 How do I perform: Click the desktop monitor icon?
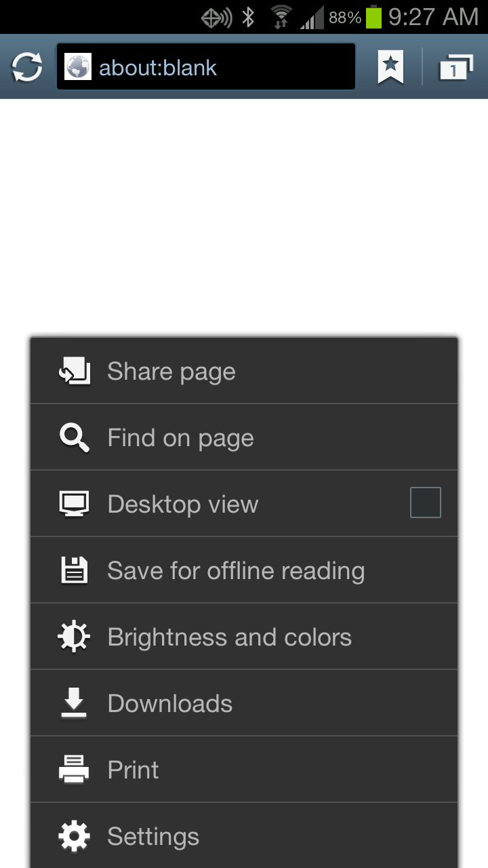point(74,504)
